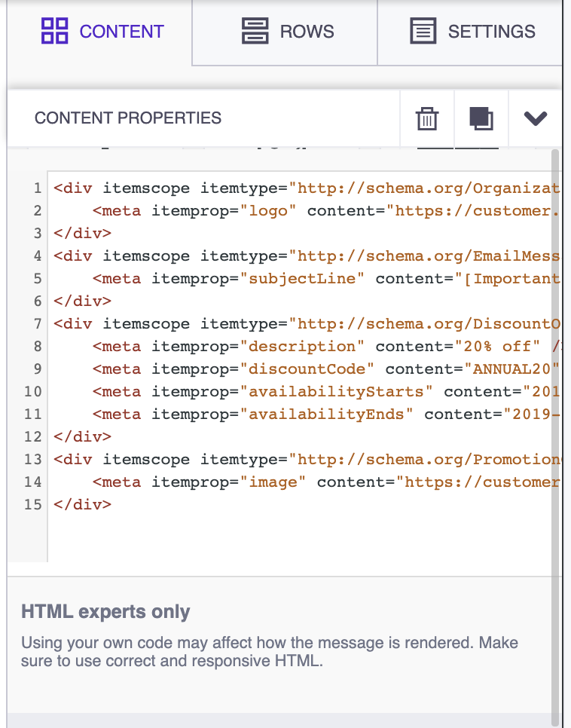Click the subjectLine itemprop text
571x728 pixels.
[303, 278]
